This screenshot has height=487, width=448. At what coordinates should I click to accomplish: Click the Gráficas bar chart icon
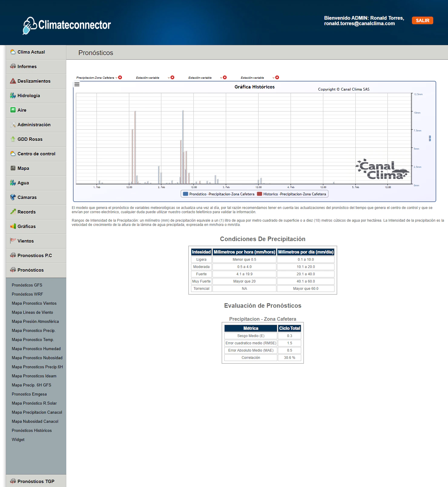tap(13, 227)
